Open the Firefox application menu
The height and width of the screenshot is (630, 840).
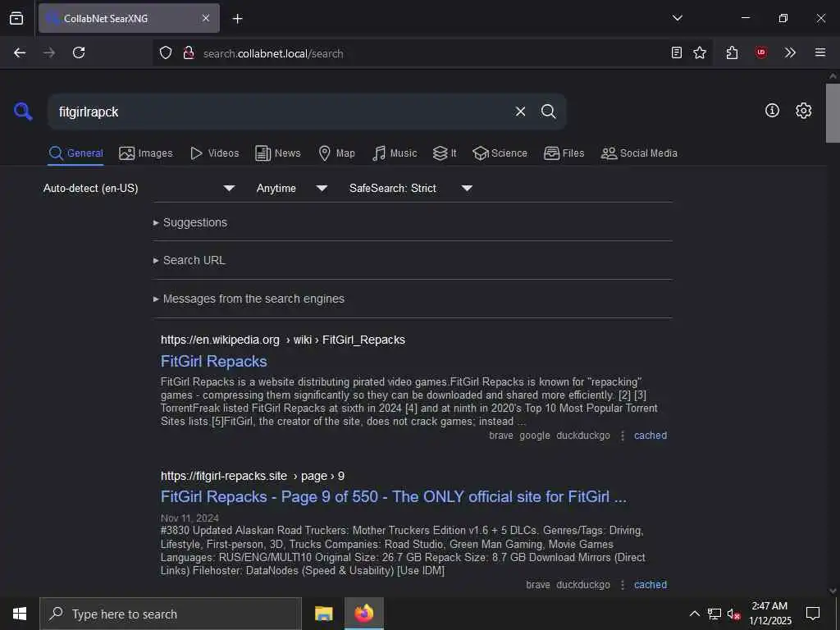coord(819,52)
